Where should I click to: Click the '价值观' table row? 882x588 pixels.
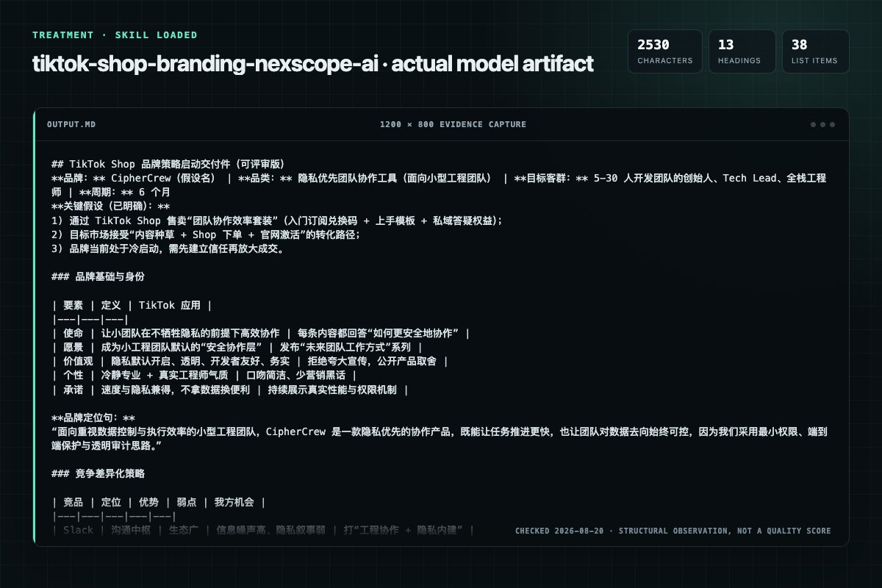(x=250, y=362)
